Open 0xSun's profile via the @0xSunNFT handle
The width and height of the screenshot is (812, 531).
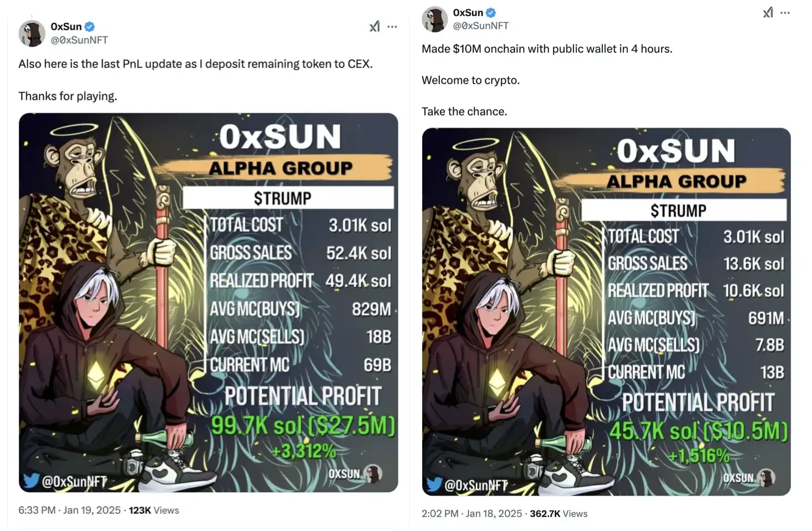point(79,40)
